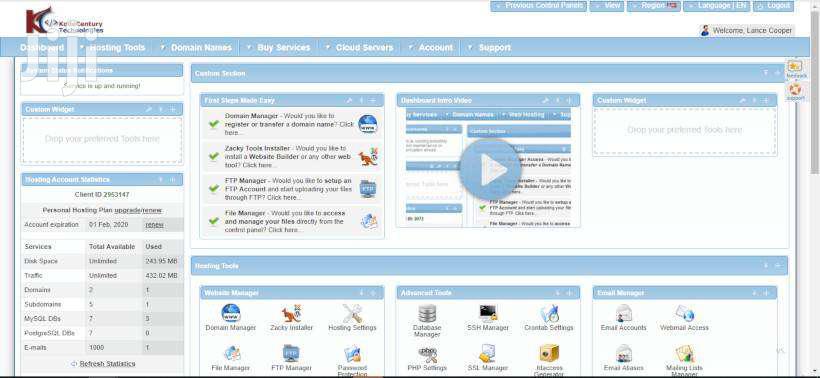Open Email Accounts icon
The image size is (820, 378).
point(624,313)
